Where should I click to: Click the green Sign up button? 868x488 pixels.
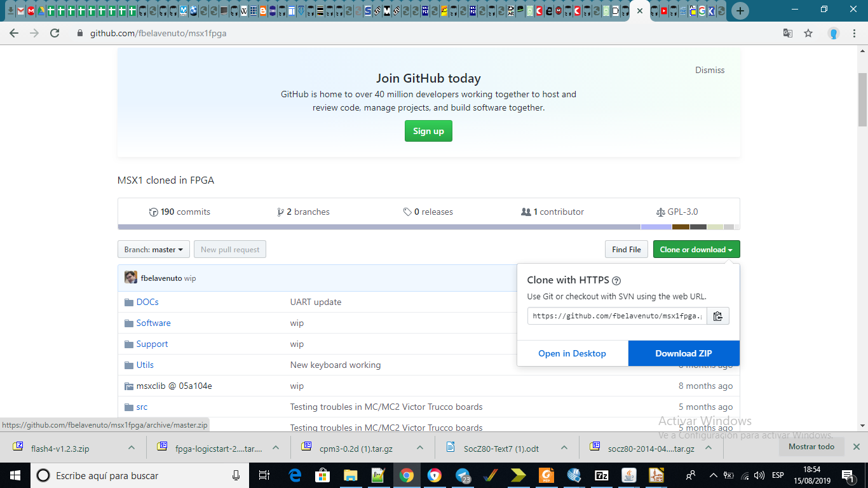pos(428,131)
